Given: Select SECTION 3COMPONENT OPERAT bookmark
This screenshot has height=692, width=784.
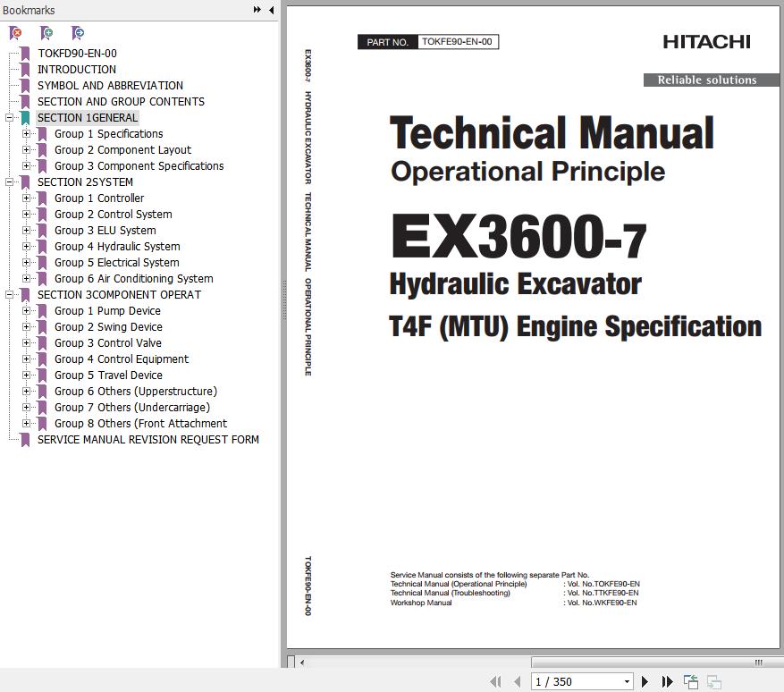Looking at the screenshot, I should [119, 295].
